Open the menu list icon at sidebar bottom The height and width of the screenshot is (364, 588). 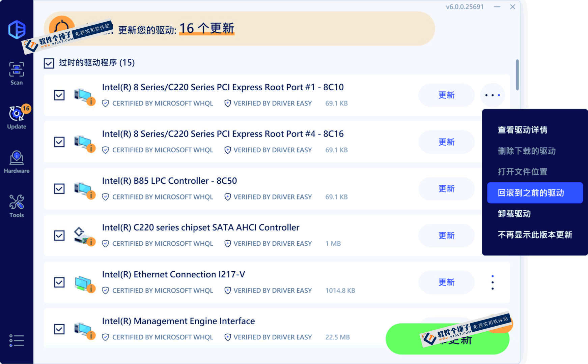[x=17, y=340]
